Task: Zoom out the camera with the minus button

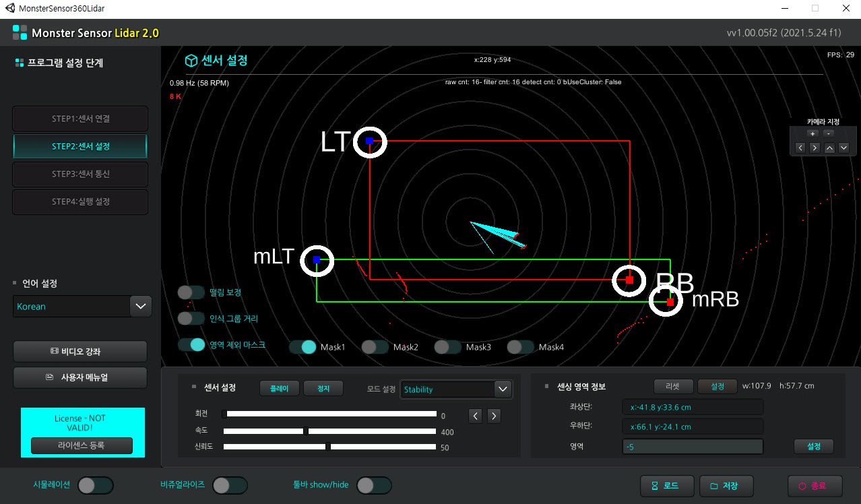Action: click(829, 133)
